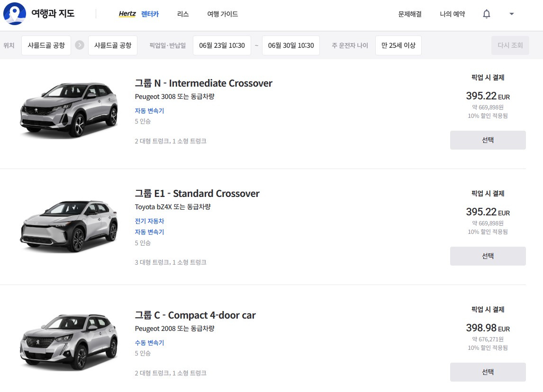Open the 렌터카 tab
Viewport: 543px width, 392px height.
point(150,14)
